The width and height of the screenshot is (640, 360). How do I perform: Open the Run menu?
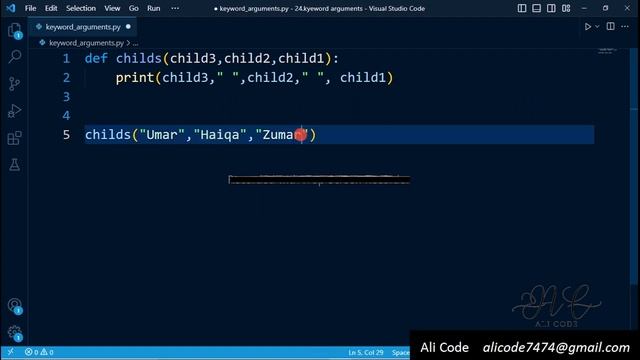pos(153,8)
